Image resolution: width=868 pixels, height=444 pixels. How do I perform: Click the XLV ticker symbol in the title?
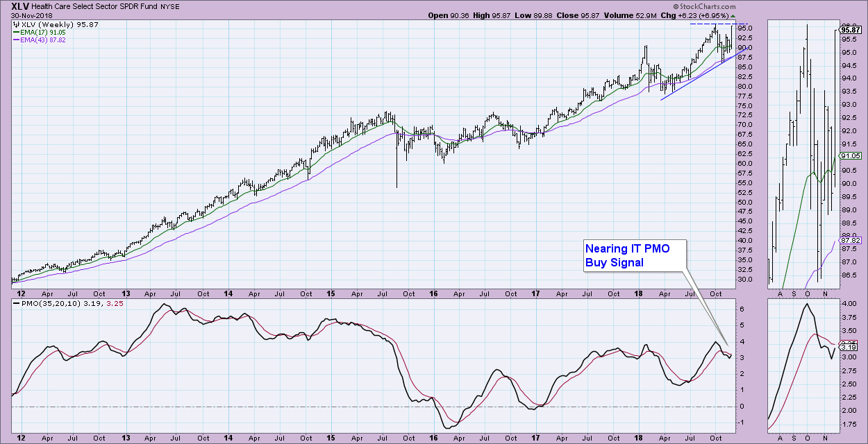point(20,5)
